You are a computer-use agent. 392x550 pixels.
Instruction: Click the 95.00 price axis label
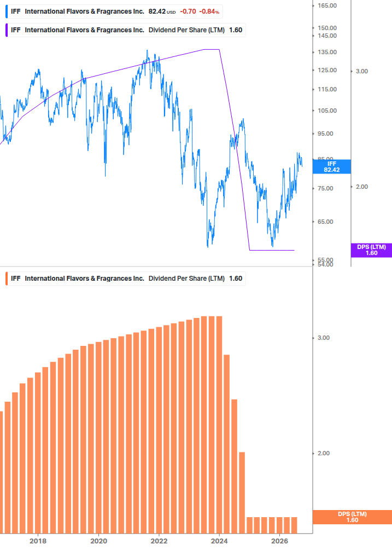pos(325,134)
